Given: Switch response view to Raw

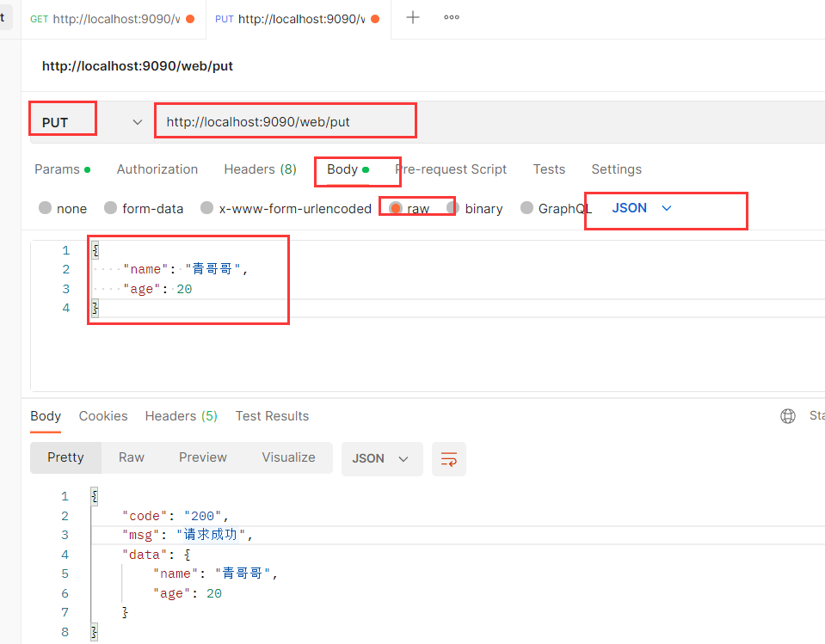Looking at the screenshot, I should pos(132,457).
